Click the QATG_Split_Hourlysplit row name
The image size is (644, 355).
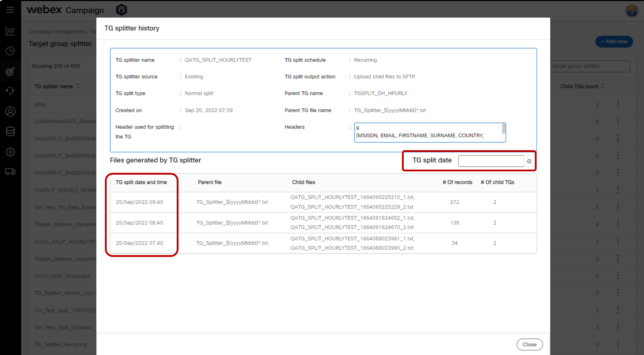click(x=62, y=276)
